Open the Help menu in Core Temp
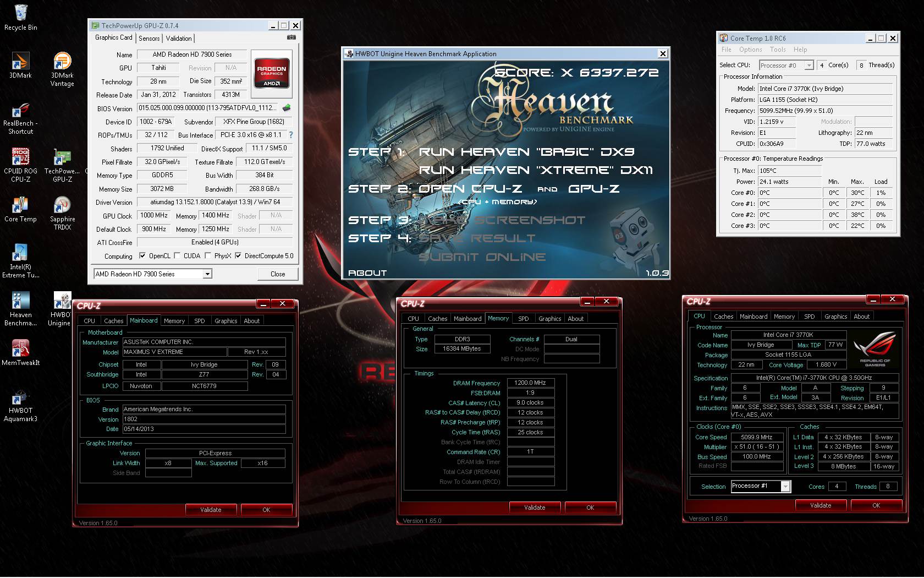Viewport: 924px width, 578px height. click(x=800, y=50)
